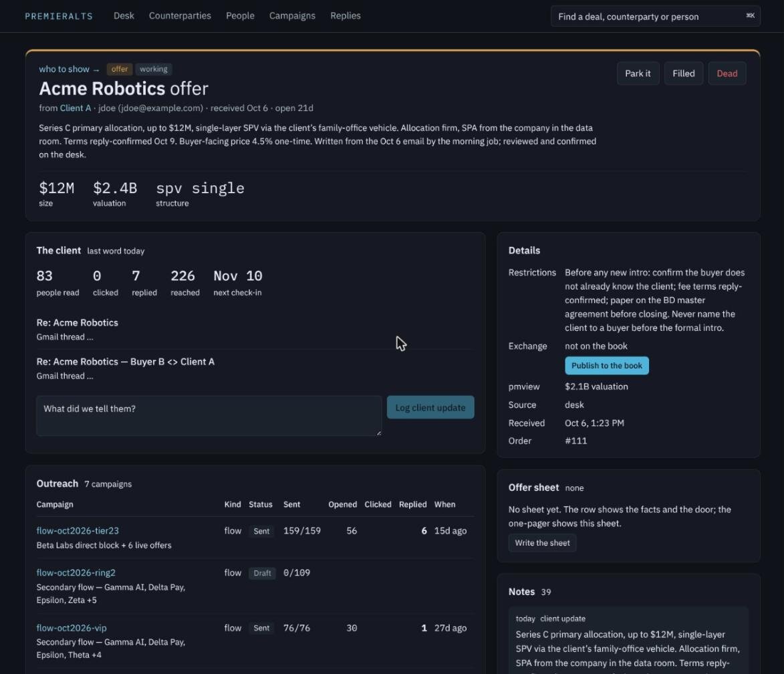Follow the "who to show →" link
Screen dimensions: 784x674
(x=69, y=69)
